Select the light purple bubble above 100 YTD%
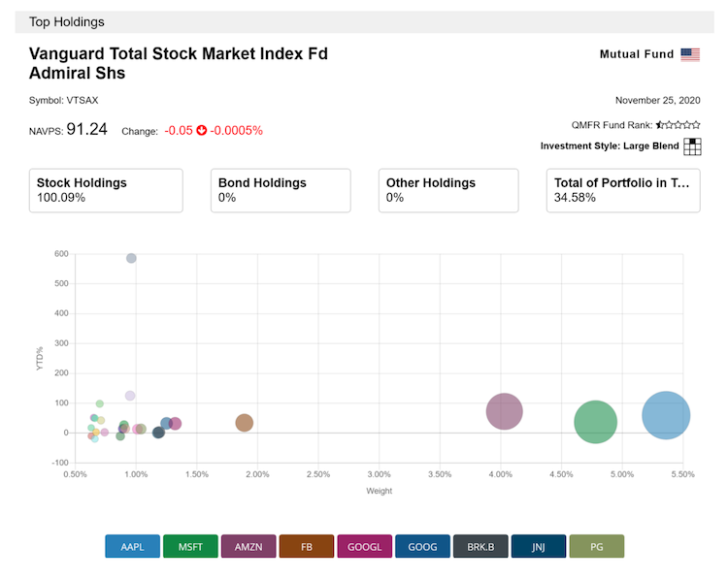This screenshot has height=579, width=728. click(x=130, y=396)
